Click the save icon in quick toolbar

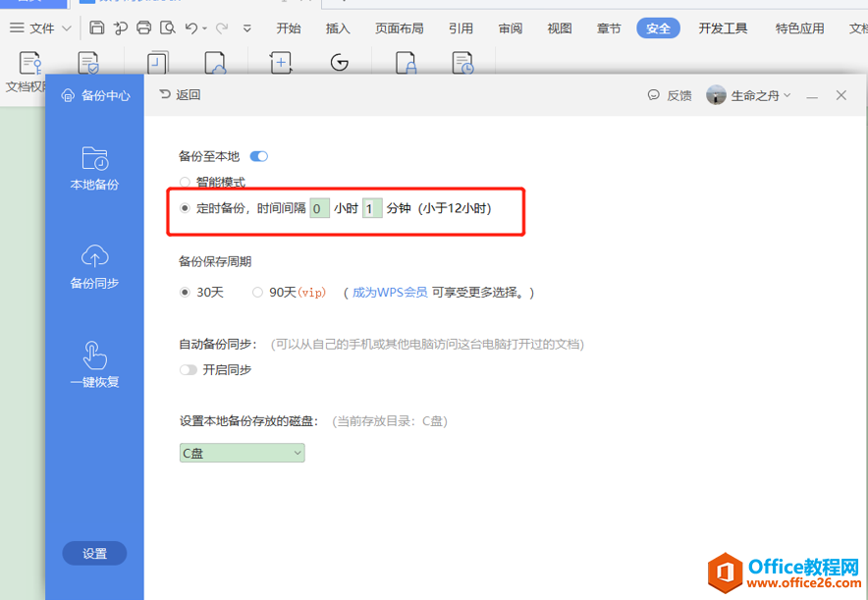(x=96, y=28)
